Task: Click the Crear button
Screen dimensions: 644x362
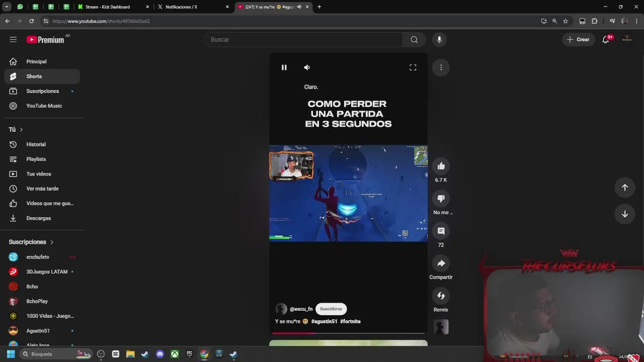Action: pos(578,39)
